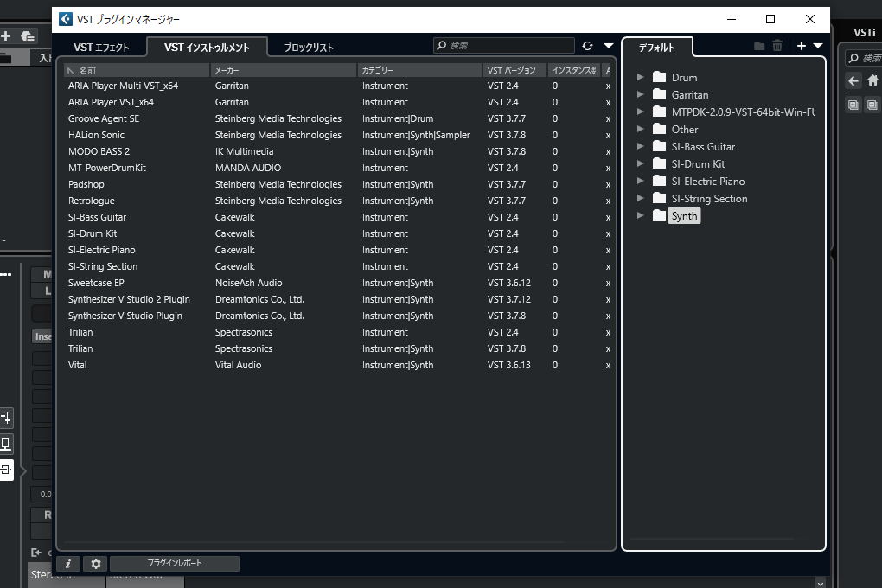Select the デフォルト collection tab
Image resolution: width=882 pixels, height=588 pixels.
click(656, 48)
